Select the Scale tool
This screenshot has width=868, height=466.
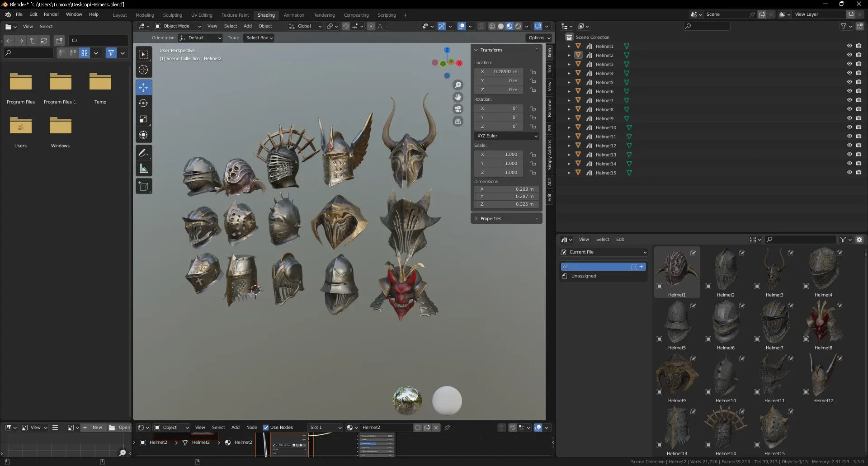[x=143, y=119]
